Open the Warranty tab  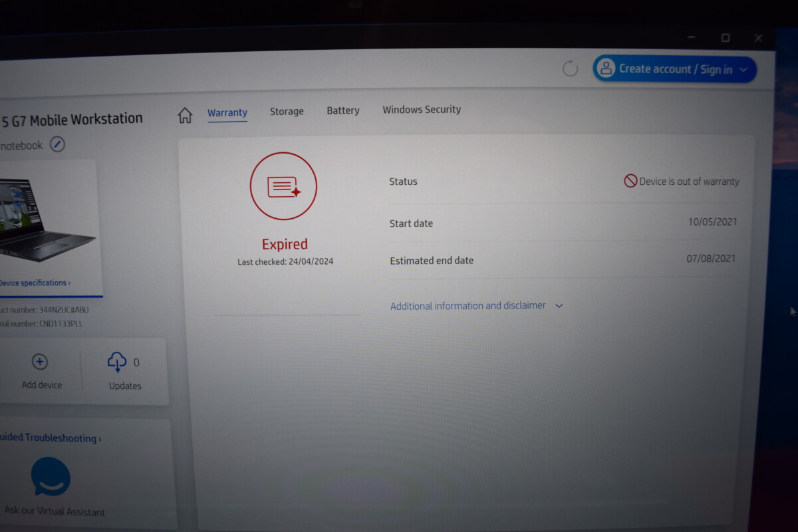coord(227,113)
